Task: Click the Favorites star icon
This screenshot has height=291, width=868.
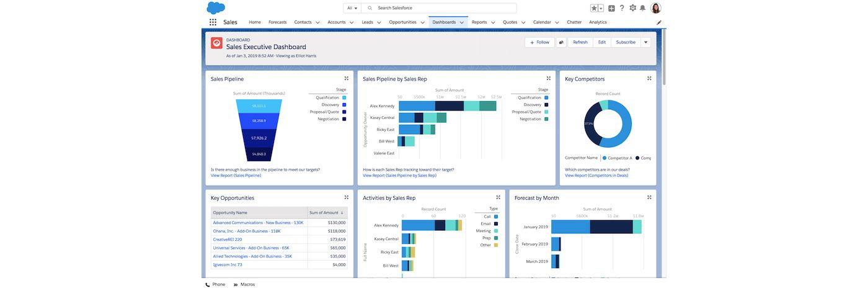Action: [594, 8]
